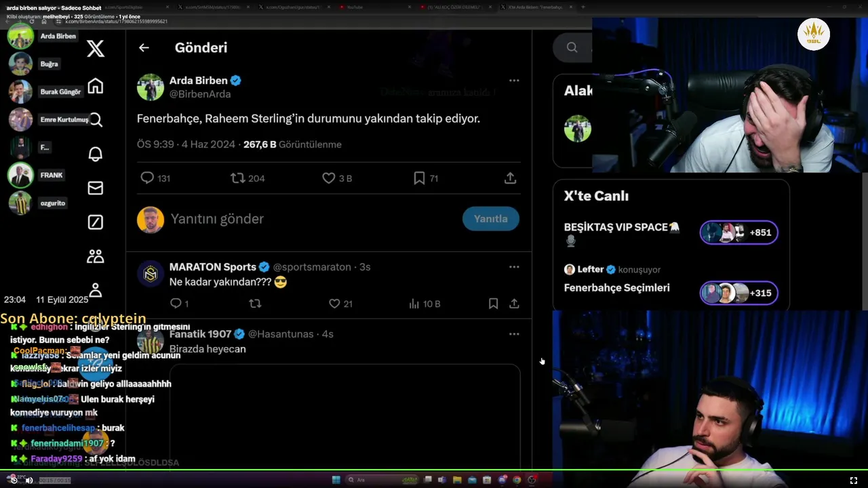Open File Explorer from the taskbar
The height and width of the screenshot is (488, 868).
click(x=457, y=480)
